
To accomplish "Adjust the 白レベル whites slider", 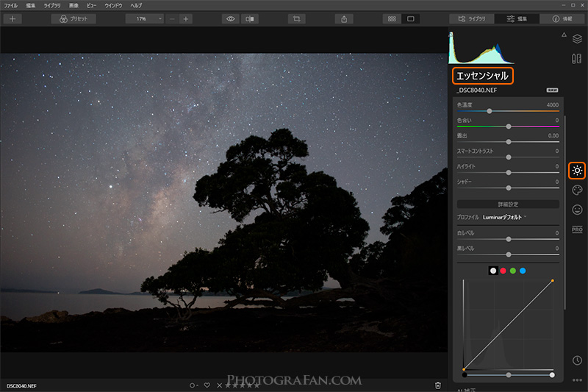I will [508, 239].
